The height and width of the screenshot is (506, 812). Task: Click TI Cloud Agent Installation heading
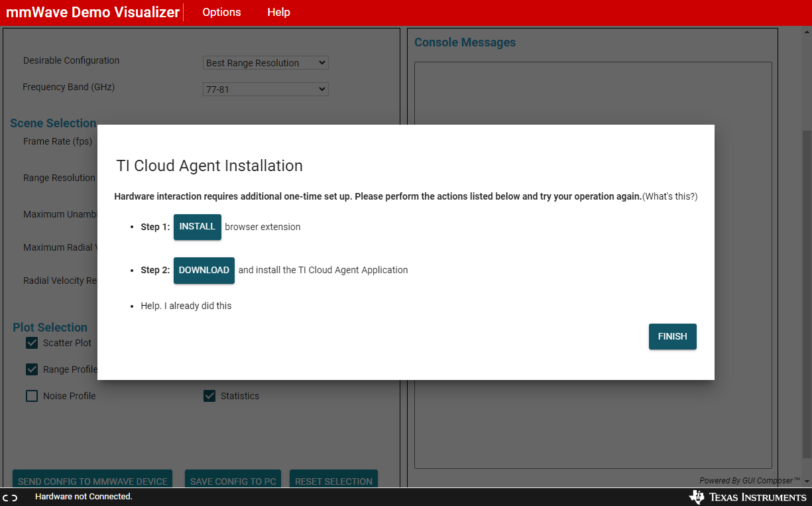click(209, 166)
